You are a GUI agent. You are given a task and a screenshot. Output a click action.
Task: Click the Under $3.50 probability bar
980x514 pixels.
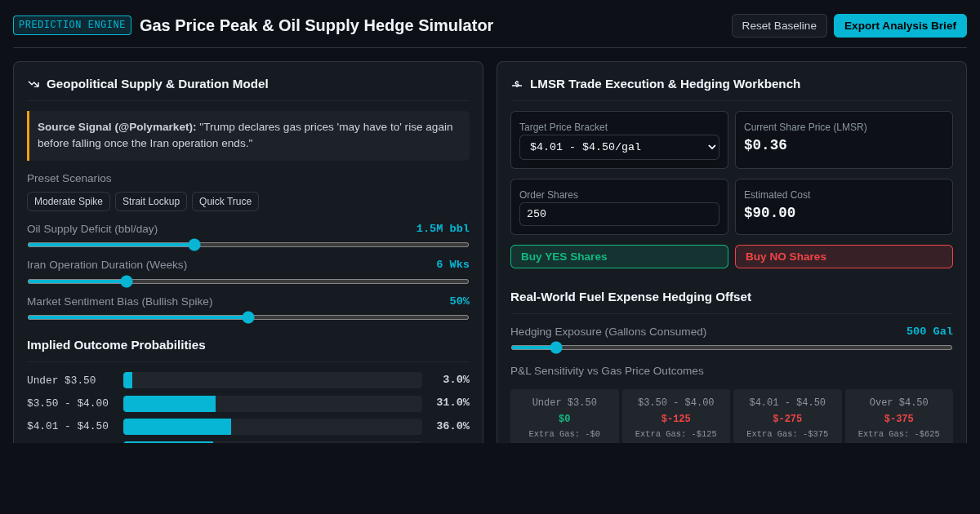click(273, 380)
